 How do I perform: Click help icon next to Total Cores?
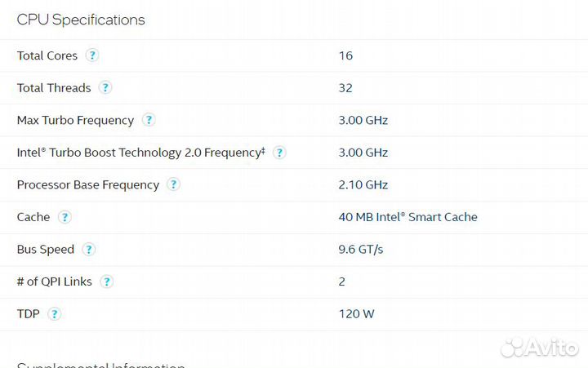[92, 55]
